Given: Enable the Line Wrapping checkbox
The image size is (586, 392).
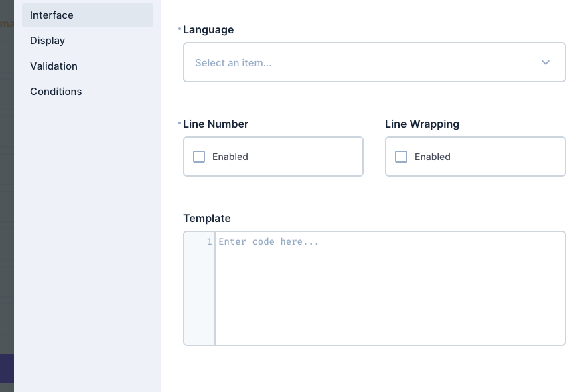Looking at the screenshot, I should [401, 157].
